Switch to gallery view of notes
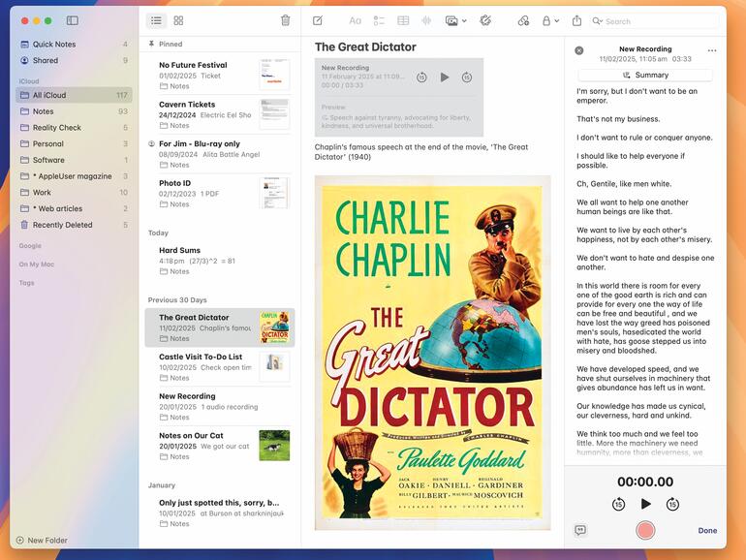This screenshot has width=746, height=560. pos(178,20)
